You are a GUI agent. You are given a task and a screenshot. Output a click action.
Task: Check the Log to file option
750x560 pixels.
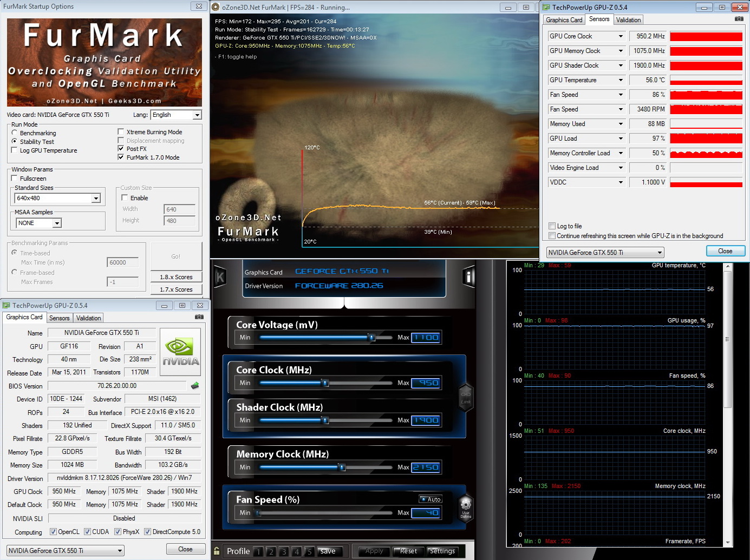pos(552,226)
